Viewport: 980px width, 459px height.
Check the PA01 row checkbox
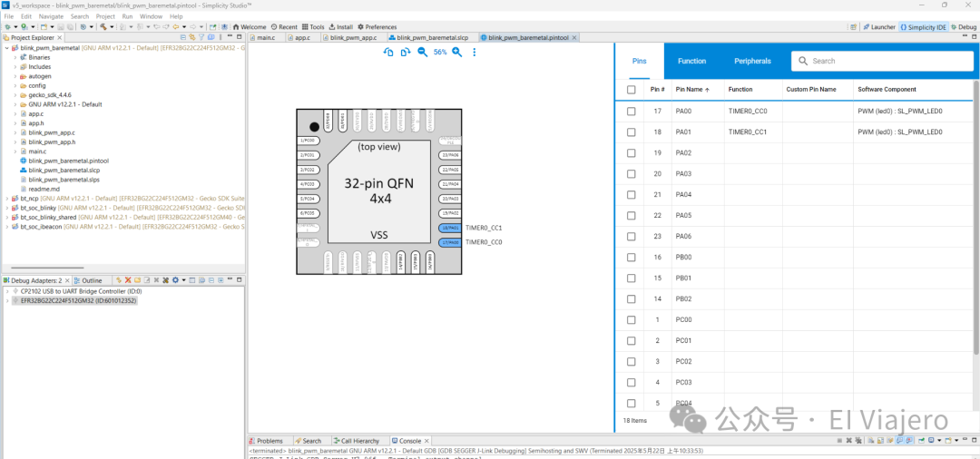click(632, 132)
